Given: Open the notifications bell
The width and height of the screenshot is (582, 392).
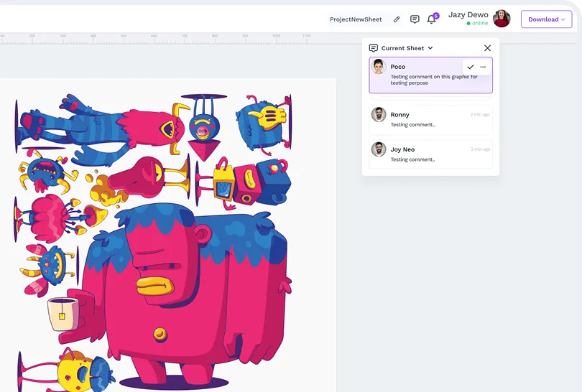Looking at the screenshot, I should pyautogui.click(x=431, y=19).
